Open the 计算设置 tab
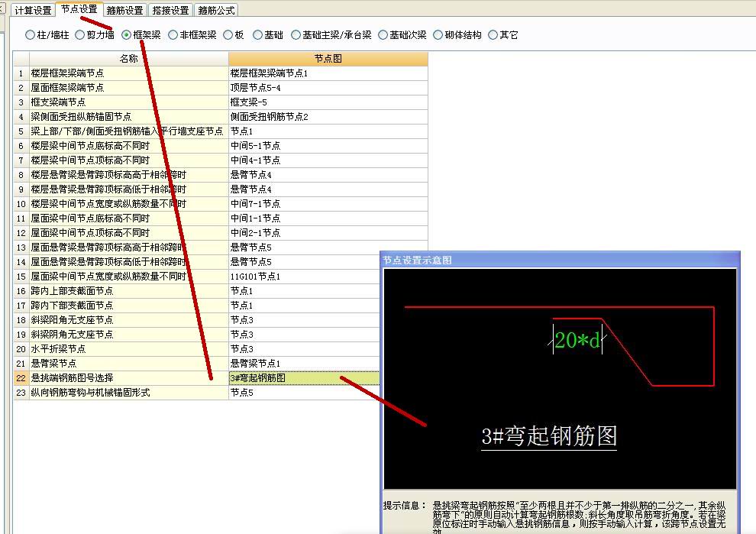The width and height of the screenshot is (756, 534). 33,10
